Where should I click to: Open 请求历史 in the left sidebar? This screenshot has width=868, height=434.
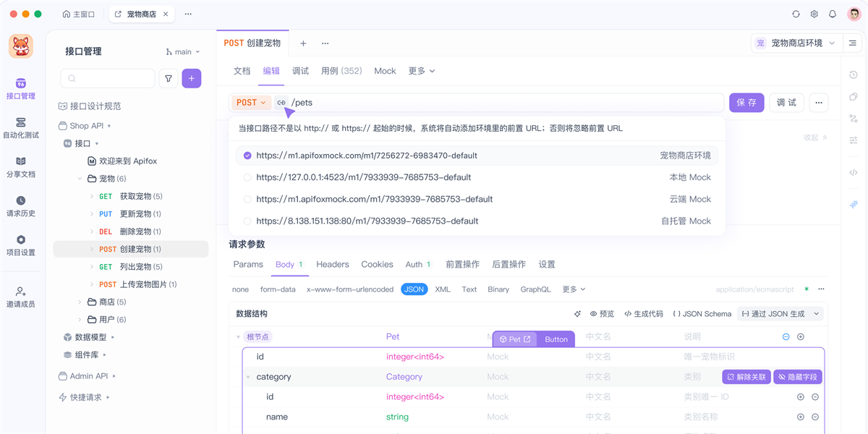click(21, 206)
